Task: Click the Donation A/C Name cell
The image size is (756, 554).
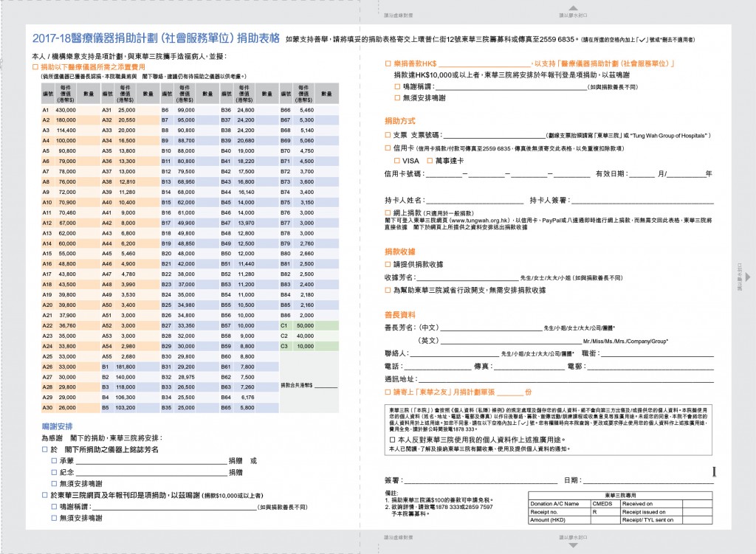Action: pyautogui.click(x=560, y=503)
